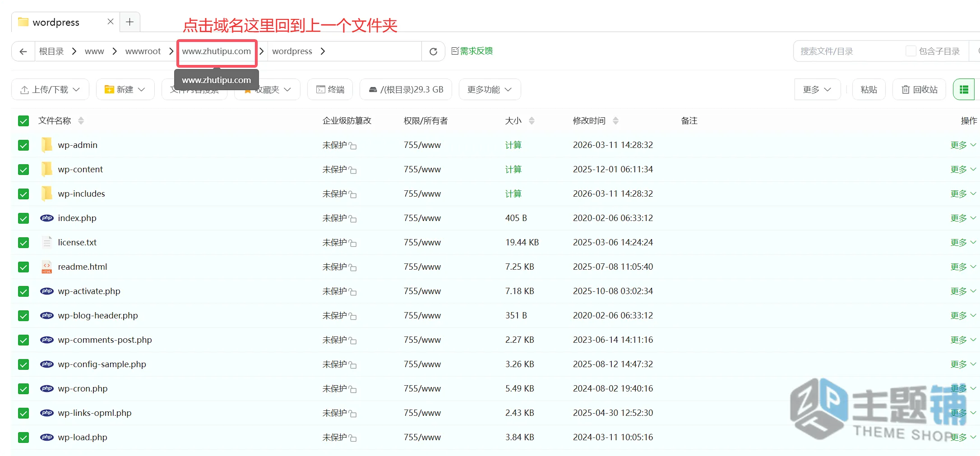Open the New (新建) dropdown
This screenshot has width=980, height=456.
tap(125, 89)
